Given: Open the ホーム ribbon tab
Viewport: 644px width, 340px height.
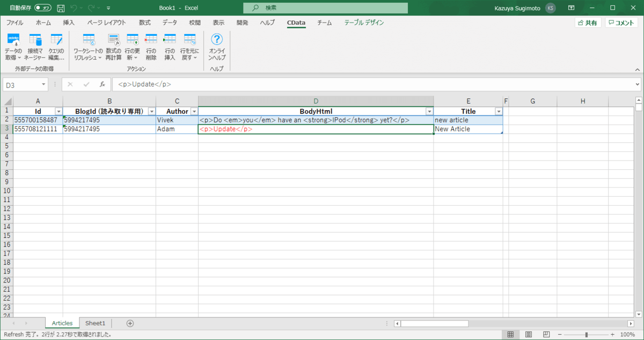Looking at the screenshot, I should pos(43,23).
